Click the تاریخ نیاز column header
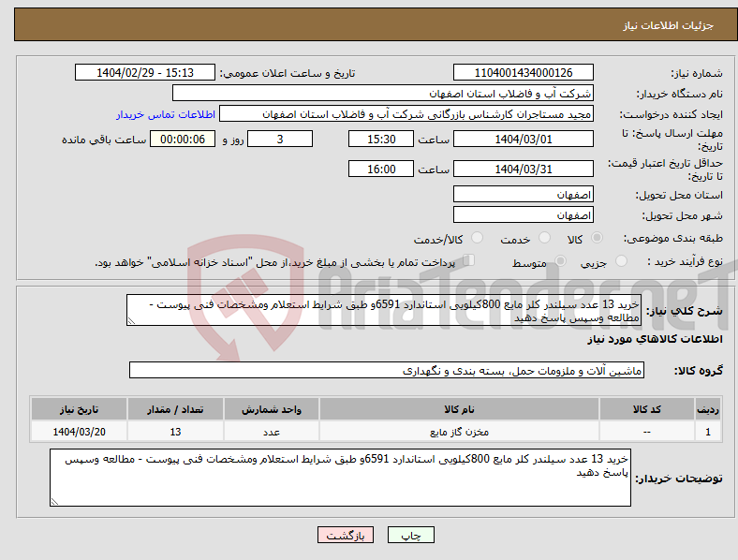Screen dimensions: 738x560 [79, 409]
